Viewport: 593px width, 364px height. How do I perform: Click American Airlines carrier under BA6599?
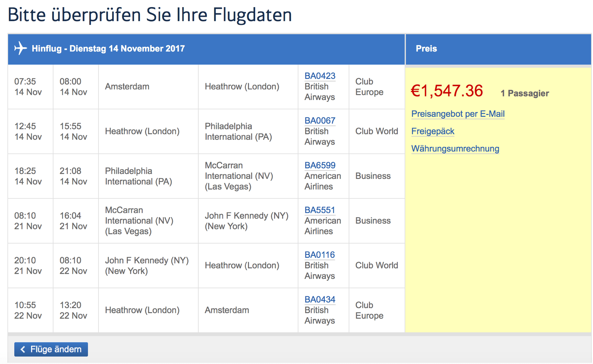pyautogui.click(x=323, y=181)
